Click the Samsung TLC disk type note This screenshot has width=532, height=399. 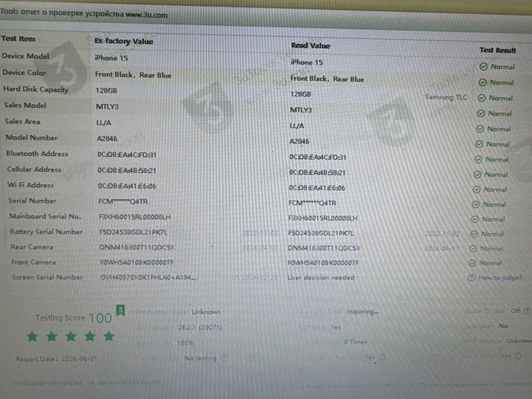click(446, 97)
